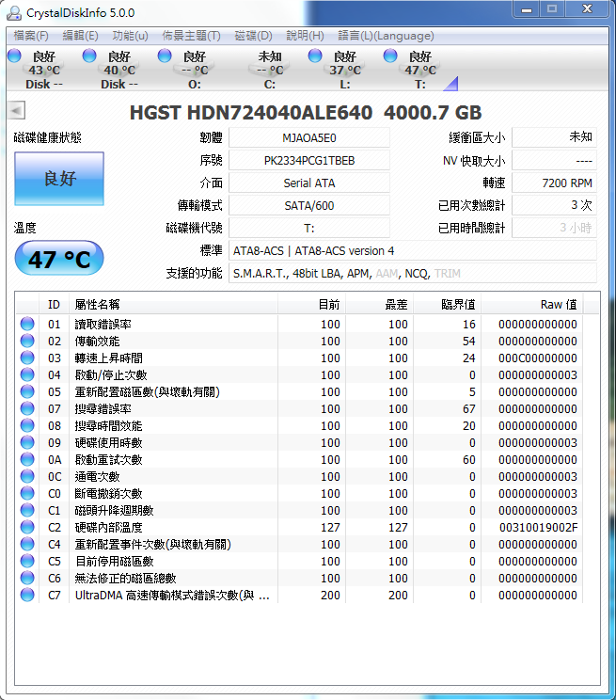The image size is (616, 700).
Task: Click status orb for 磁頭升降週期數 row
Action: coord(27,510)
